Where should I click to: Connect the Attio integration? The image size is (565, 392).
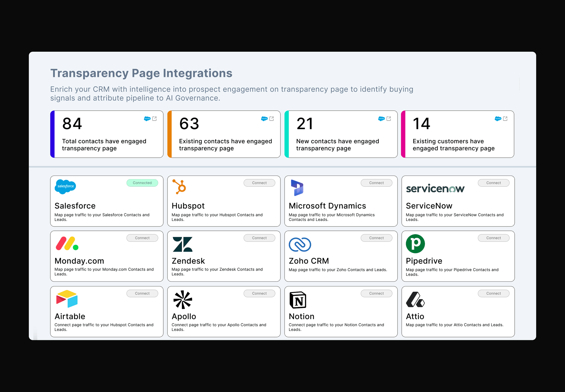[x=493, y=293]
